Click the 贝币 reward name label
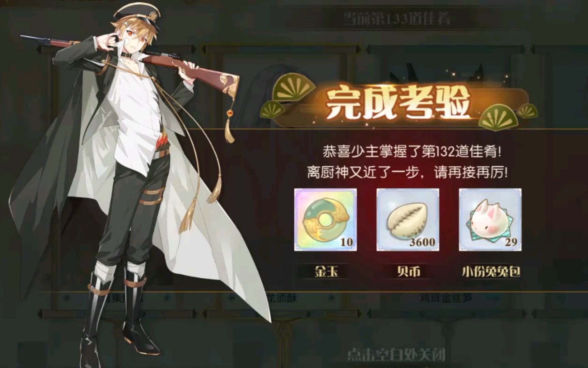 tap(408, 272)
